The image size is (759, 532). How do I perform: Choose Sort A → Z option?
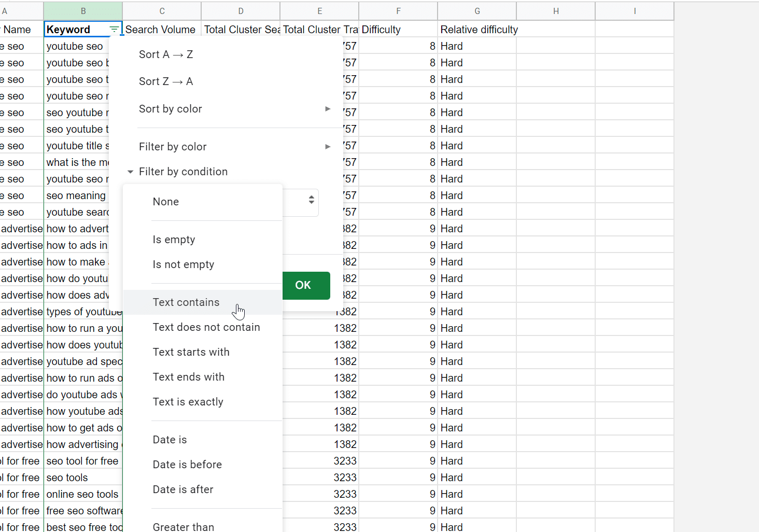click(166, 54)
